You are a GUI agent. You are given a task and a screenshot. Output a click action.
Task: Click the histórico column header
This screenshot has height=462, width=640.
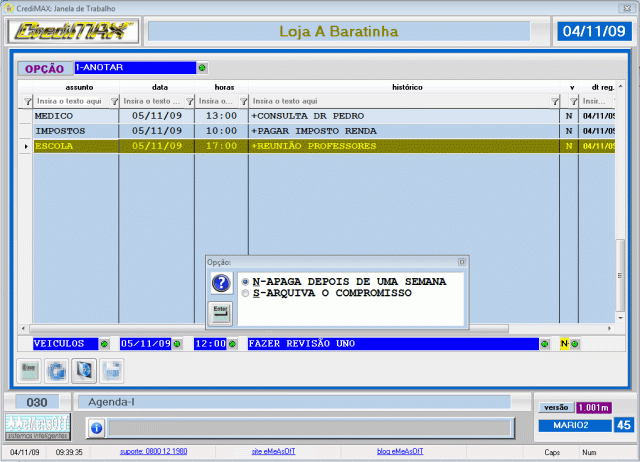point(406,88)
